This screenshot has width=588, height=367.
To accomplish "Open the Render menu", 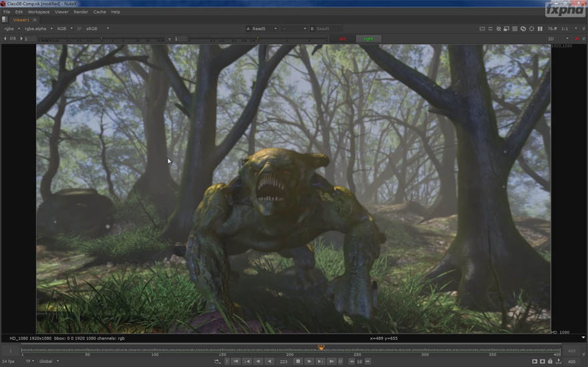I will [81, 12].
